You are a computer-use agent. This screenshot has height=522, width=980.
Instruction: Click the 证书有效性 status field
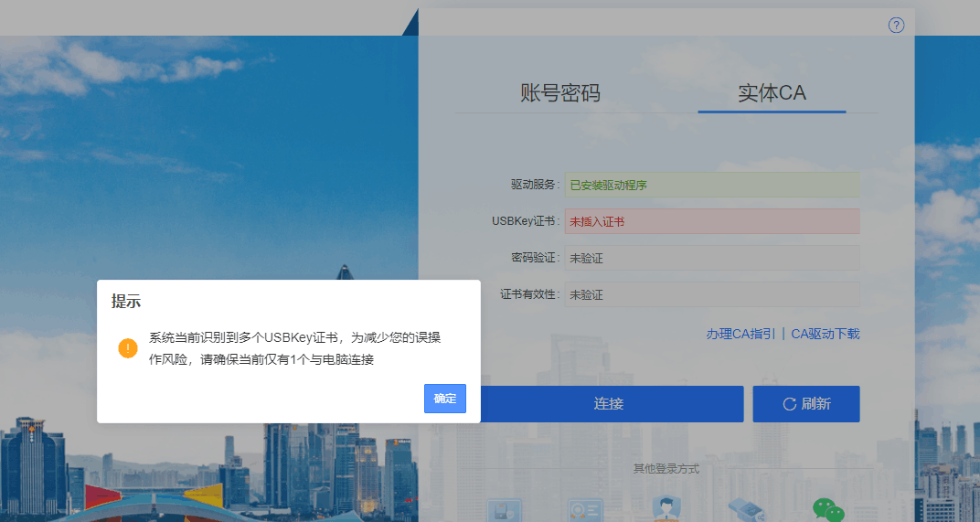pyautogui.click(x=711, y=294)
